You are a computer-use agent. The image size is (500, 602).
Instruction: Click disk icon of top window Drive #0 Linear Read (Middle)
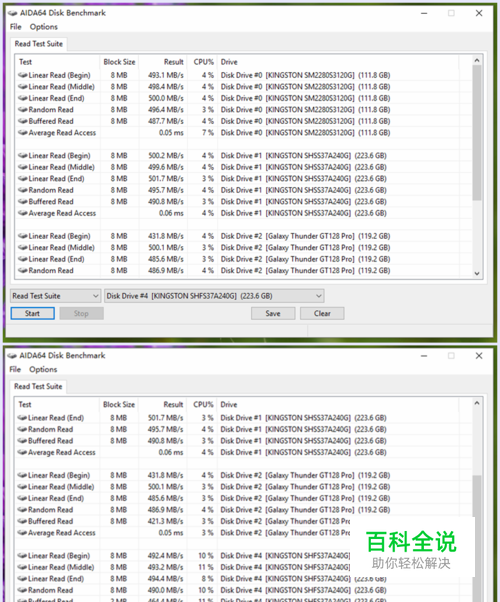click(x=23, y=86)
